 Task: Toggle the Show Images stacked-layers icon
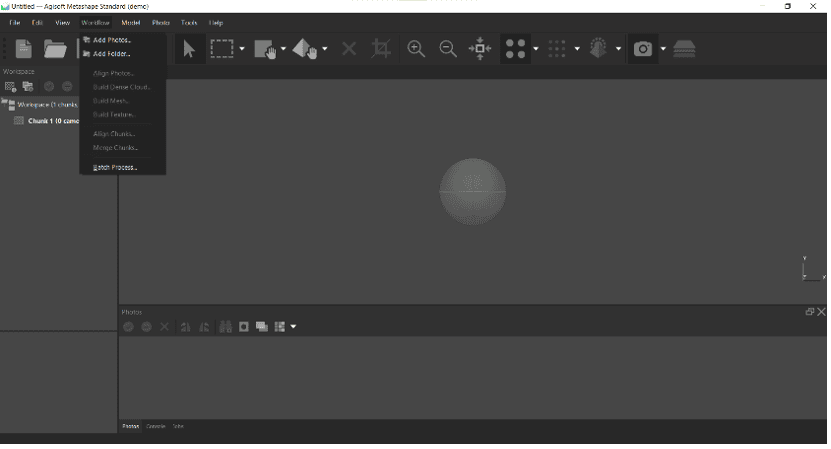point(684,49)
